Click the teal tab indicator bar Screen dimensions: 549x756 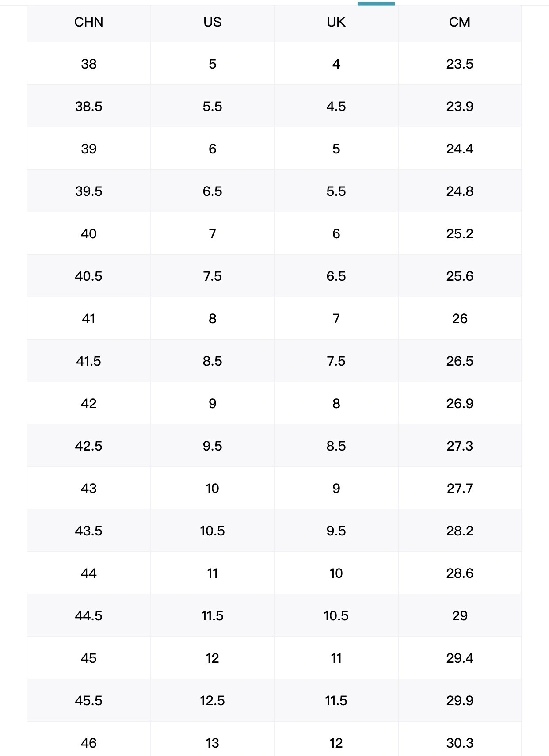click(x=376, y=4)
